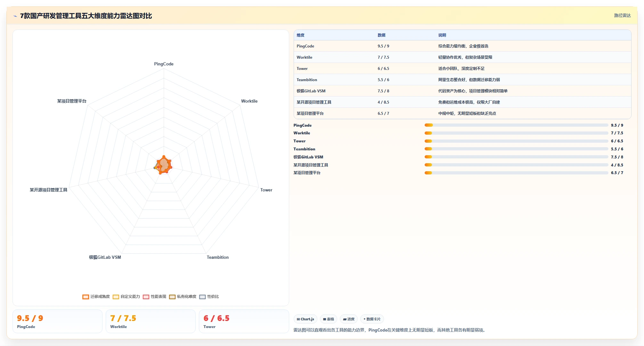Toggle the 自定义能力 legend series

tap(126, 297)
